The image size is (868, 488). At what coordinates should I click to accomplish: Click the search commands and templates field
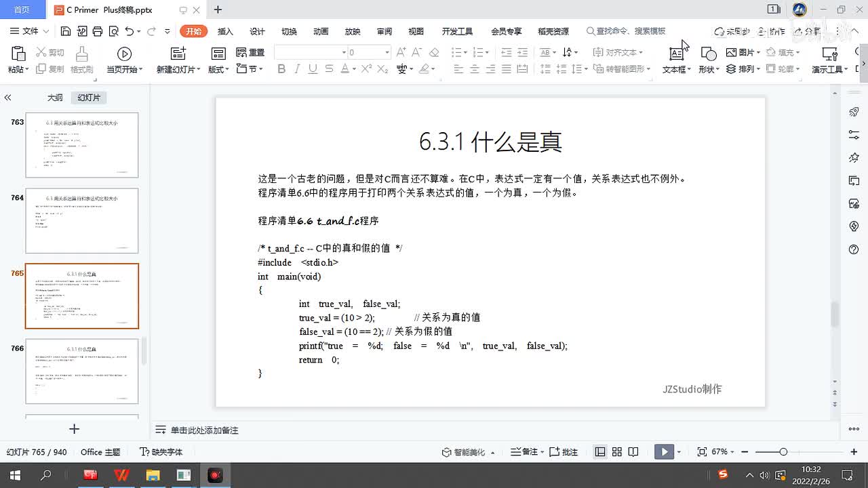tap(626, 31)
